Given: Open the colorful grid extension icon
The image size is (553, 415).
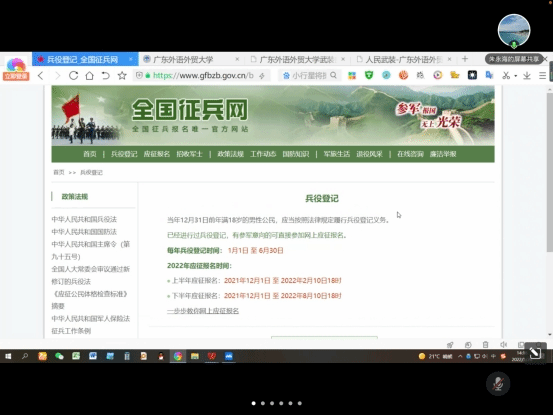Looking at the screenshot, I should coord(352,75).
